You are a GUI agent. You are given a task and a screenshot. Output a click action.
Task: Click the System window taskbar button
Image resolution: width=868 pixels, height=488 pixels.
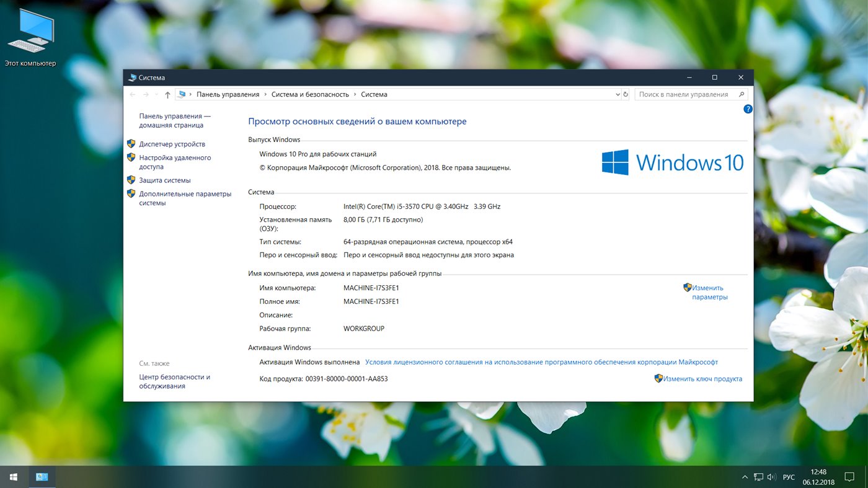click(x=42, y=477)
